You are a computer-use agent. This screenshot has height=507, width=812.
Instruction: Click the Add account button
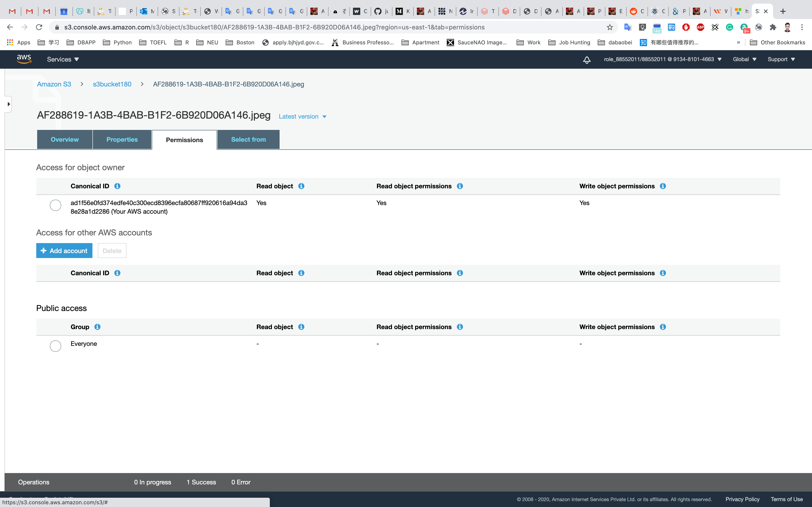click(64, 251)
